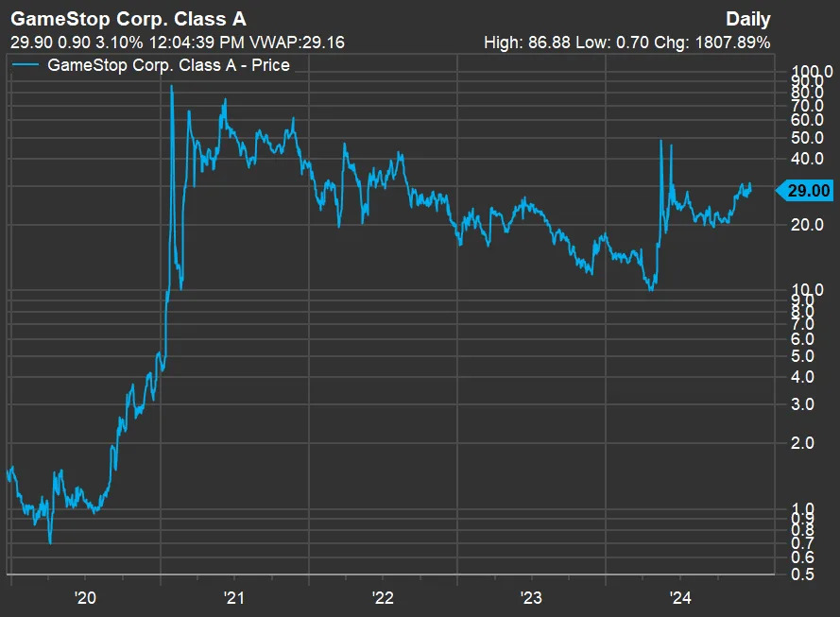Click the '20 x-axis year label

[85, 598]
